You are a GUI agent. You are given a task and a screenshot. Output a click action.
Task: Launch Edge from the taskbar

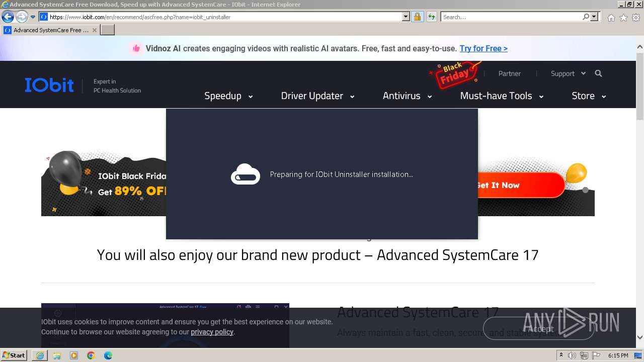[x=108, y=355]
